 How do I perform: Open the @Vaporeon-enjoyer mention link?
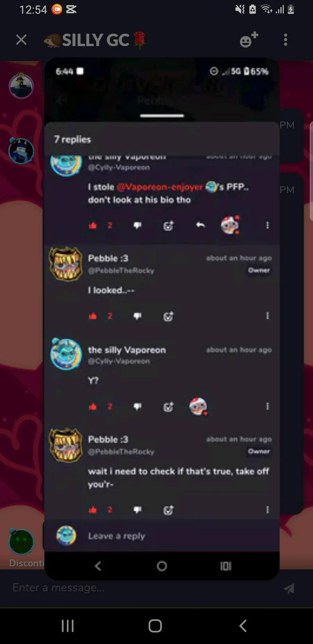click(160, 187)
